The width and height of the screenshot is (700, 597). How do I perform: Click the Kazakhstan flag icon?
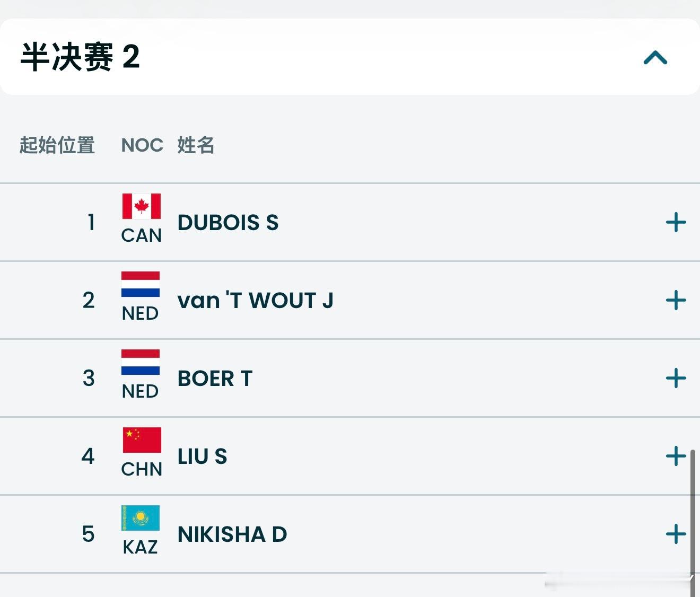coord(141,518)
